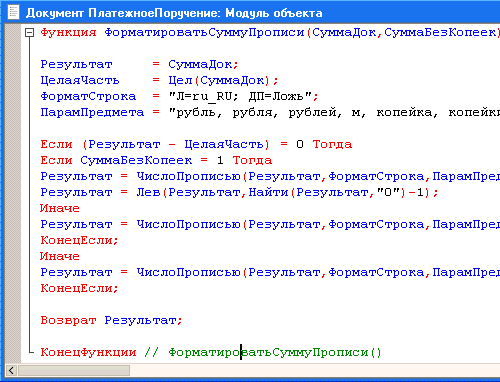Click the first 'КонецЕсли;' statement
Screen dimensions: 500x382
(79, 240)
